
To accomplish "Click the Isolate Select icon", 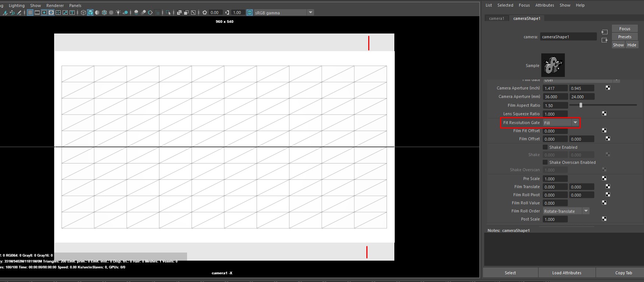I will pos(168,13).
